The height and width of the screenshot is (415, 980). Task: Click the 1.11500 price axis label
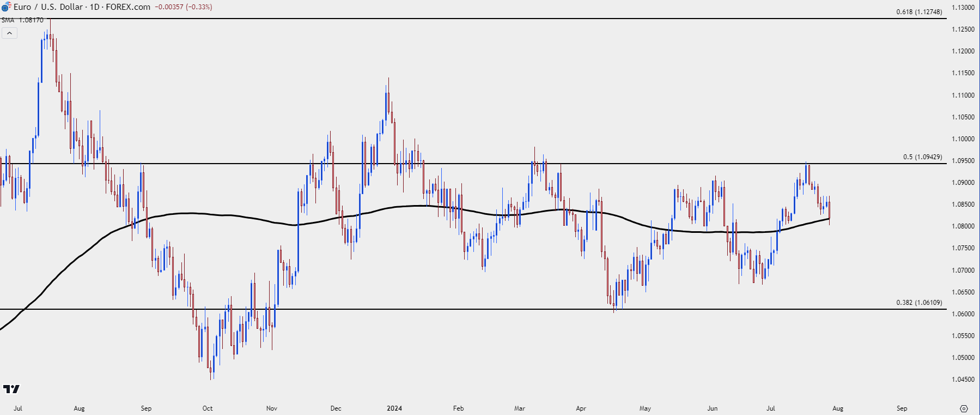tap(963, 73)
